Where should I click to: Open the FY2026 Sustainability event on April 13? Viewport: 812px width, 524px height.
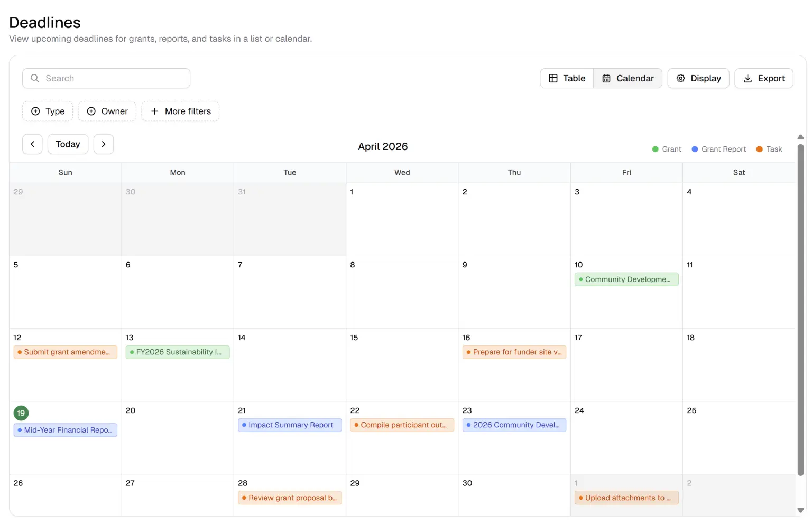pyautogui.click(x=178, y=352)
